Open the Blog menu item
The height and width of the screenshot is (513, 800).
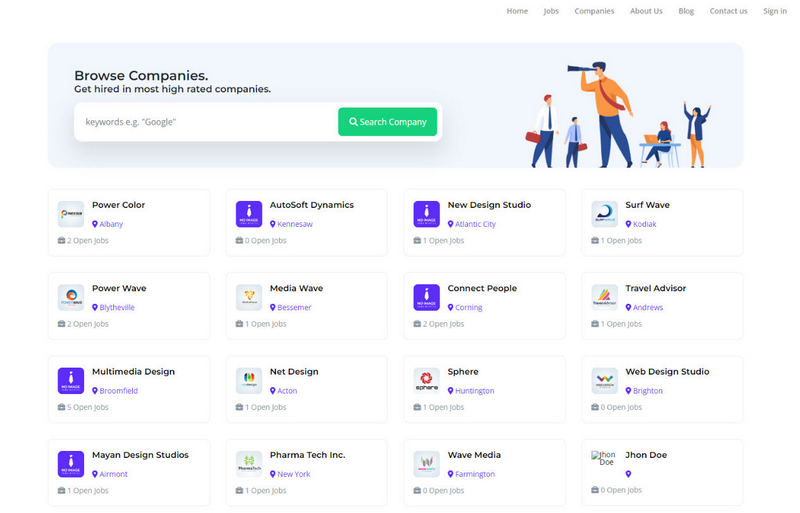686,11
